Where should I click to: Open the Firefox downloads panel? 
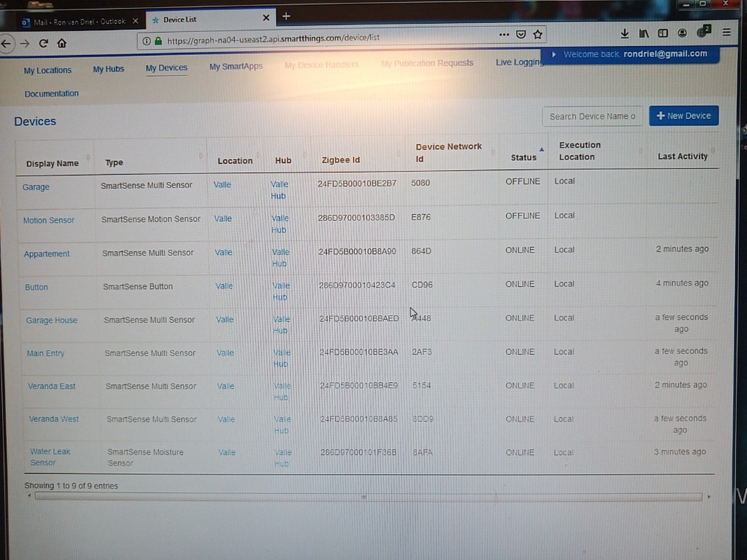click(624, 34)
